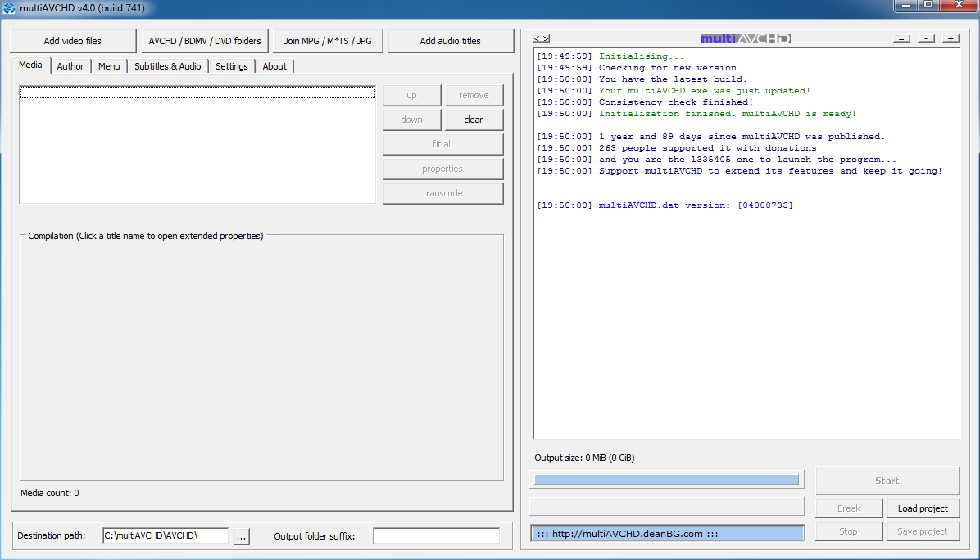Viewport: 980px width, 560px height.
Task: Click the Add video files button
Action: (72, 41)
